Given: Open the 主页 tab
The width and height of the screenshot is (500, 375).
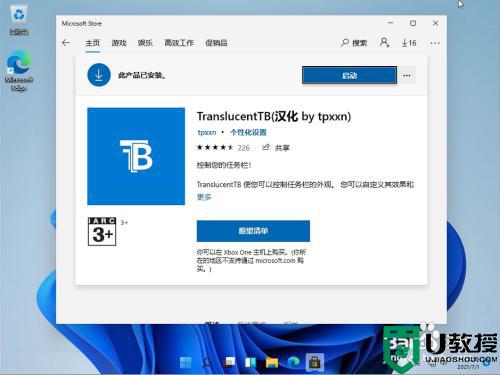Looking at the screenshot, I should tap(92, 43).
